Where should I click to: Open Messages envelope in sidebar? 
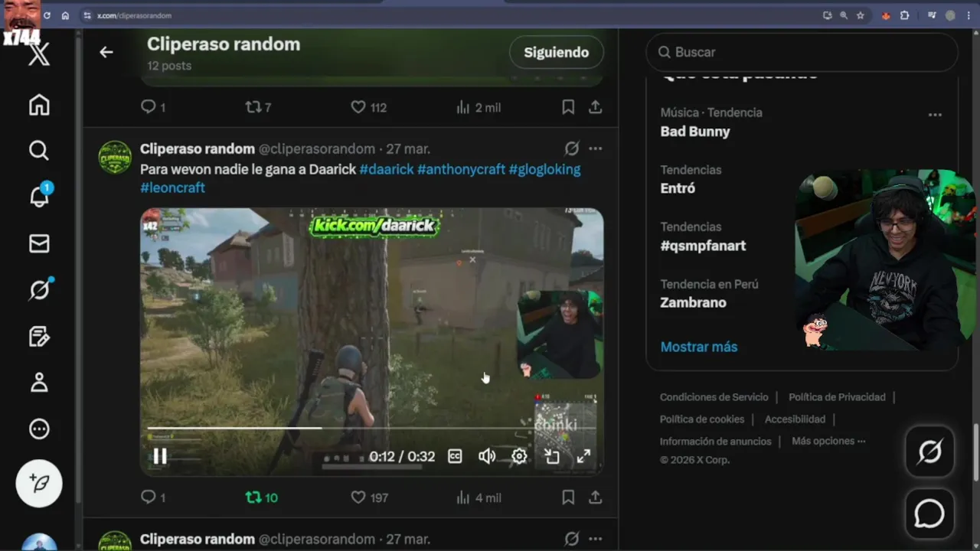point(39,243)
